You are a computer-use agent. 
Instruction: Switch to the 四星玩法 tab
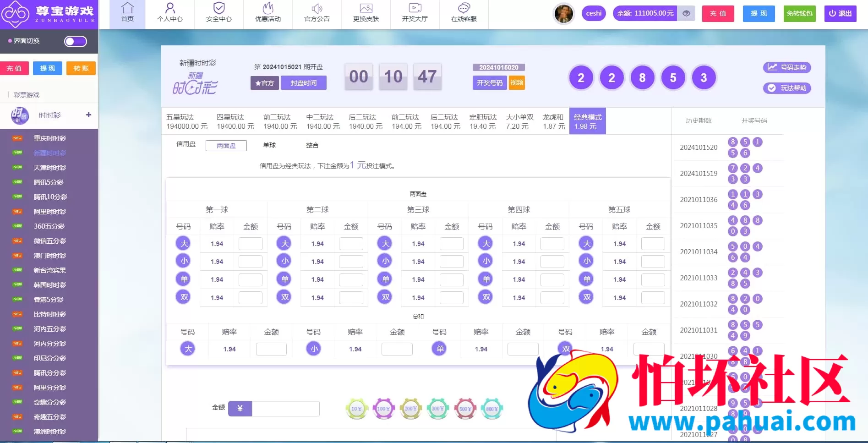coord(235,120)
